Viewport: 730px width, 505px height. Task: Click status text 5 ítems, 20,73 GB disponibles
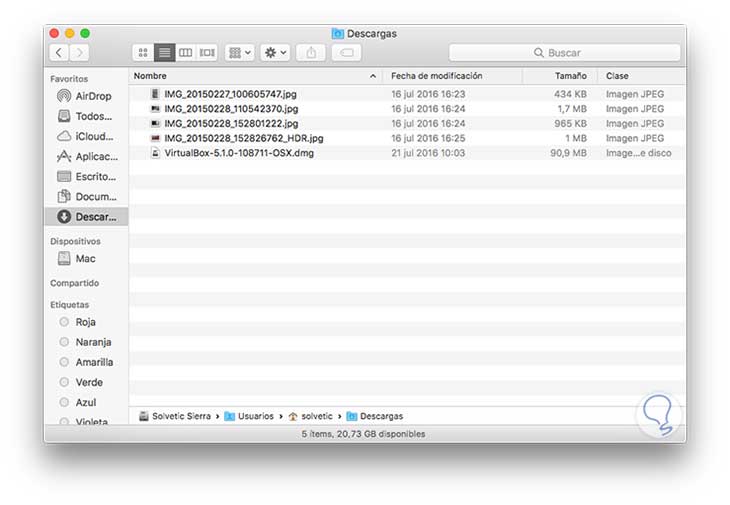(x=363, y=434)
